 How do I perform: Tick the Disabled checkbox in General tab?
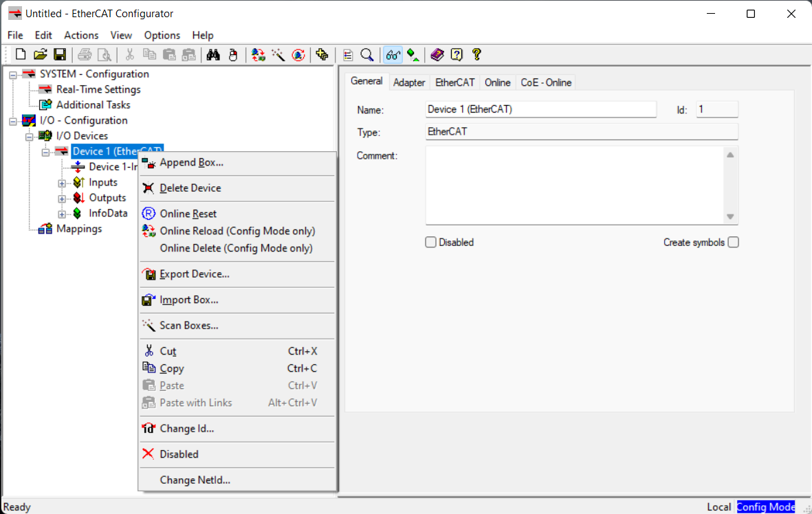point(430,243)
